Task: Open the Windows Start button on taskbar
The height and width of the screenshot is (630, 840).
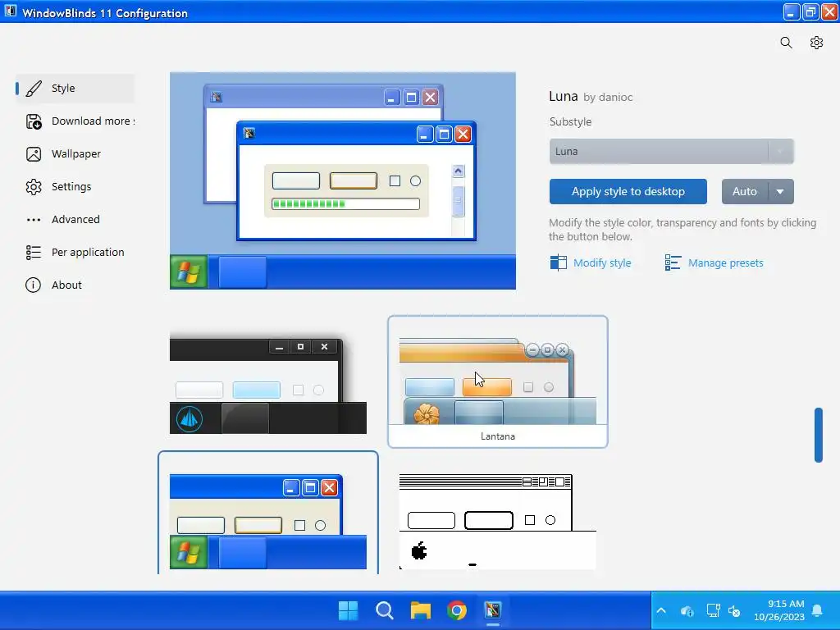Action: pos(348,610)
